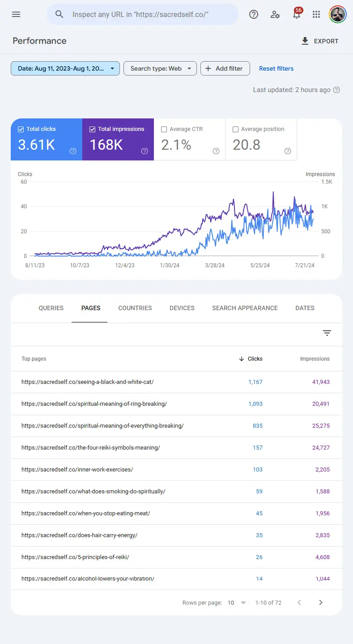Click the Add filter button
This screenshot has width=353, height=644.
225,68
